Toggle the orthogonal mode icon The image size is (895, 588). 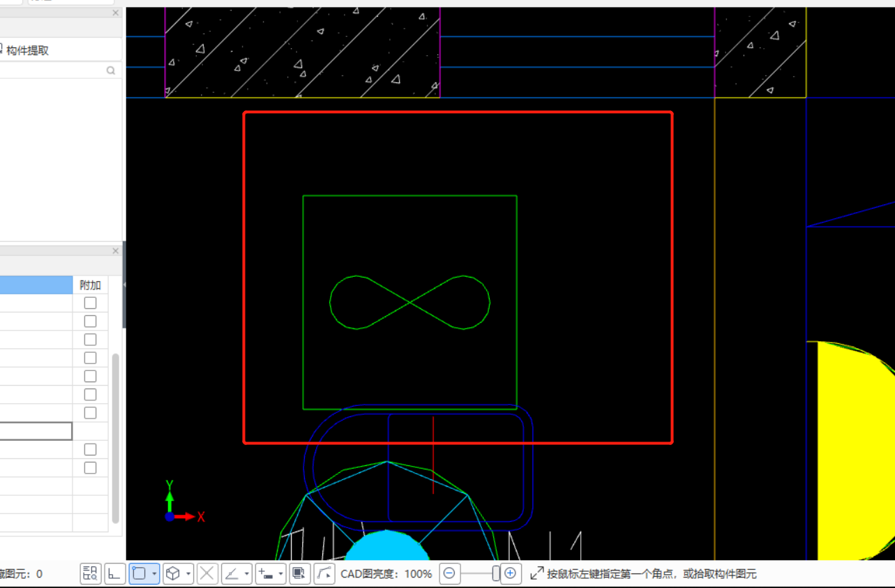pyautogui.click(x=115, y=573)
